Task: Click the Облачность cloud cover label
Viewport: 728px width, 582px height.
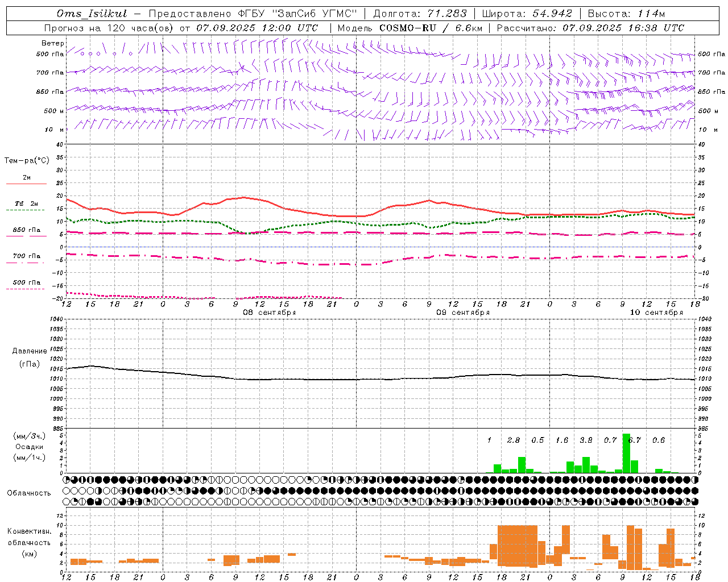Action: (29, 493)
